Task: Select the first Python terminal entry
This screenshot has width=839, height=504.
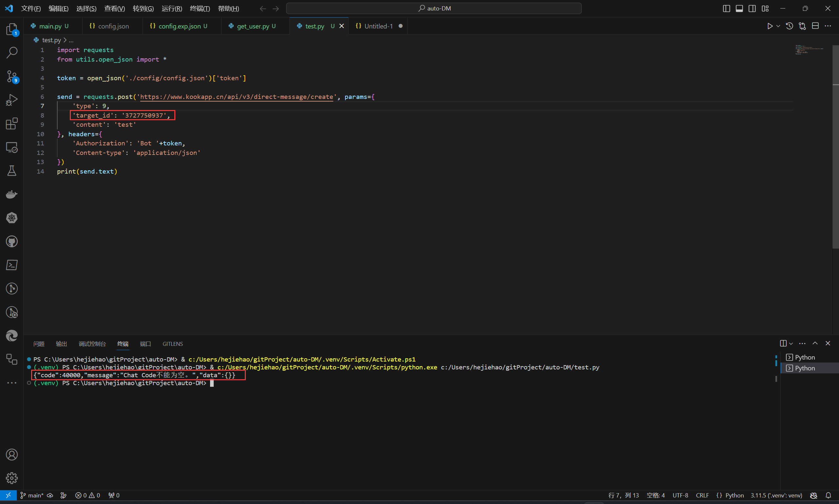Action: point(810,357)
